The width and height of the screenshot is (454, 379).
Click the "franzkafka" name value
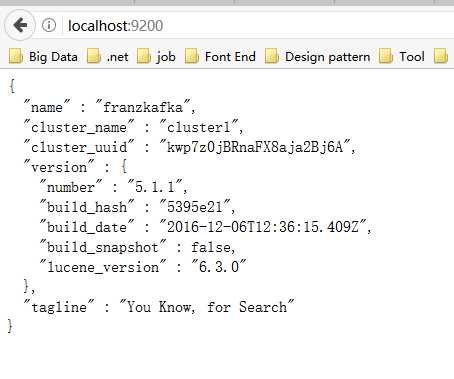pyautogui.click(x=143, y=107)
